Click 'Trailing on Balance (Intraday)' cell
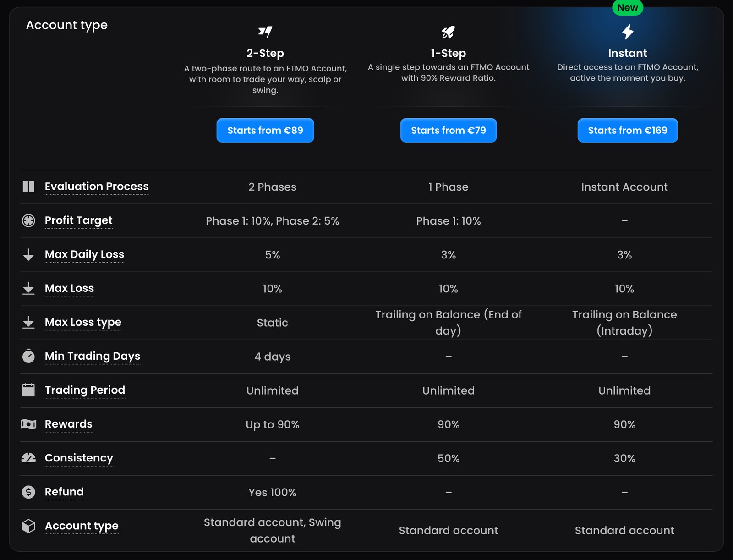 (624, 323)
